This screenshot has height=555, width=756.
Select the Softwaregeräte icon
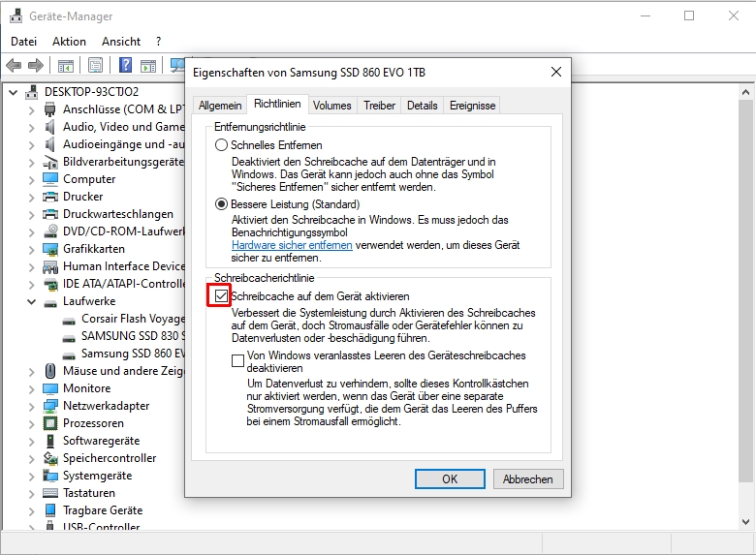[50, 441]
